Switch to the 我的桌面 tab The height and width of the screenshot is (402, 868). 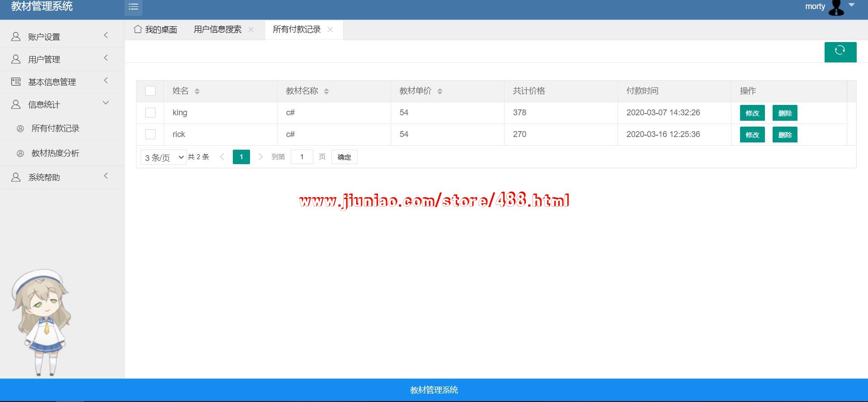[156, 30]
